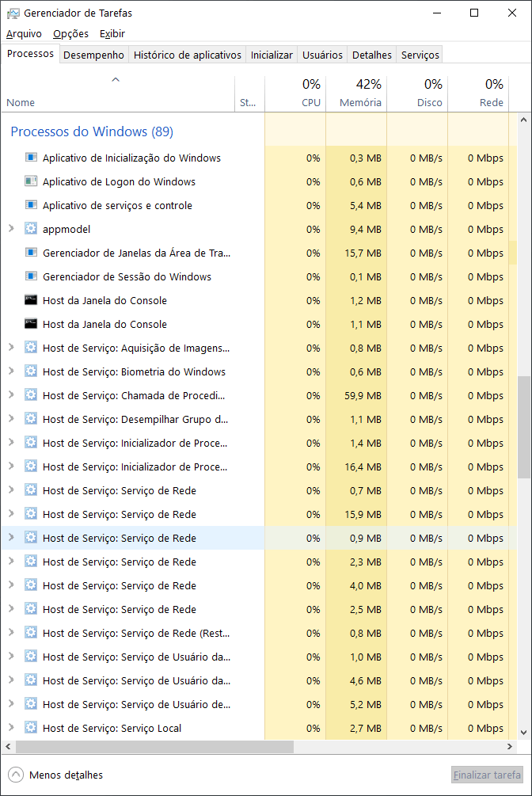Click icon of Host da Janela do Console using 1,1 MB
This screenshot has height=796, width=532.
pyautogui.click(x=31, y=324)
